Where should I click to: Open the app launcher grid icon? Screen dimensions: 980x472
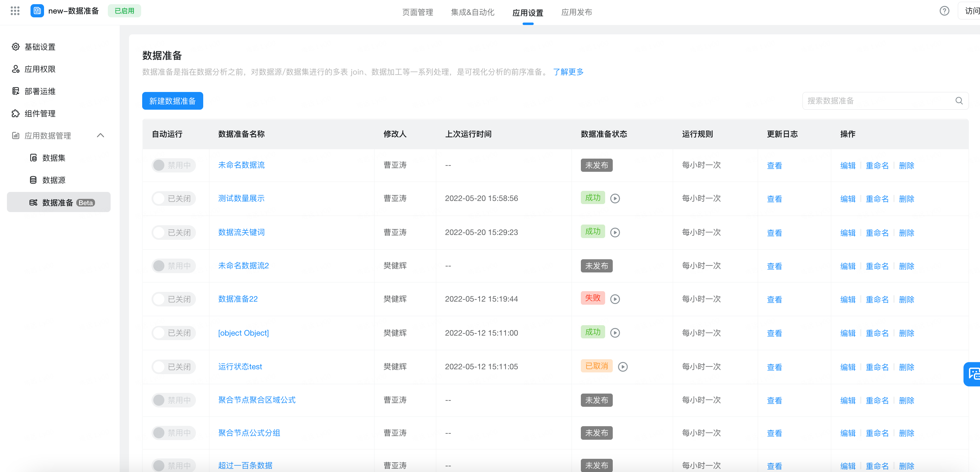coord(15,11)
